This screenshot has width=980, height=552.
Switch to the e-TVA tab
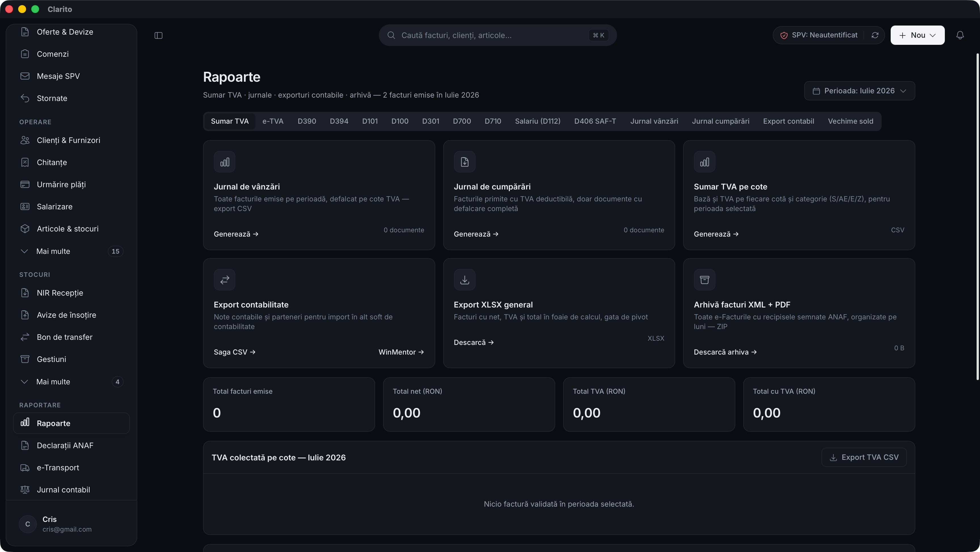273,121
